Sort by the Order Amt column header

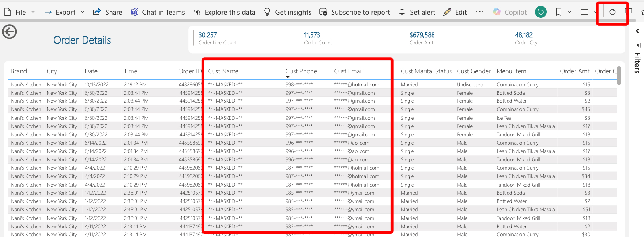575,71
